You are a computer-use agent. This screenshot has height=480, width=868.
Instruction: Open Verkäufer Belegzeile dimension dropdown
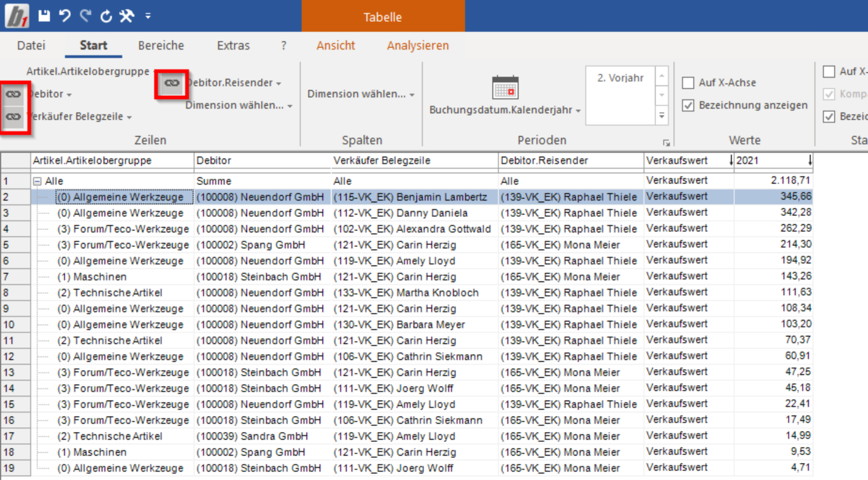tap(80, 117)
